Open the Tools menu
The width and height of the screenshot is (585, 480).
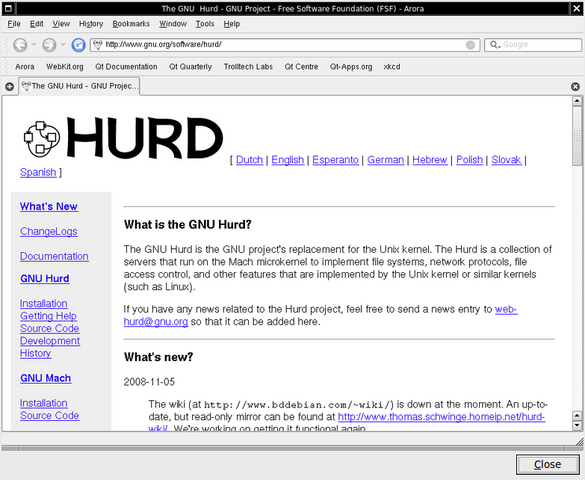205,24
